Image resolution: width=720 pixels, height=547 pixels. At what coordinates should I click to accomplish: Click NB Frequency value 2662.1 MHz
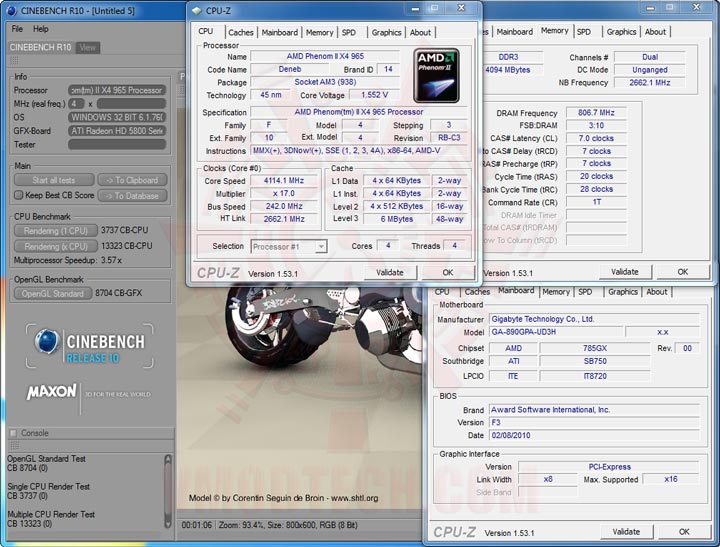[x=649, y=83]
